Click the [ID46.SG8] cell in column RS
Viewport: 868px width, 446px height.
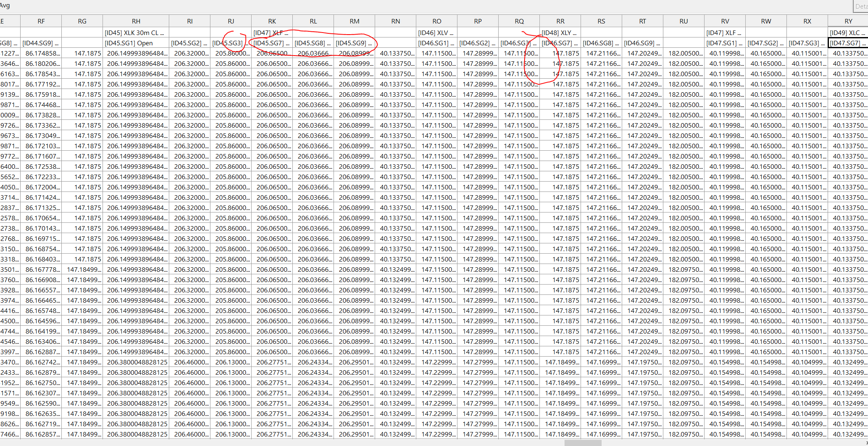click(x=601, y=43)
